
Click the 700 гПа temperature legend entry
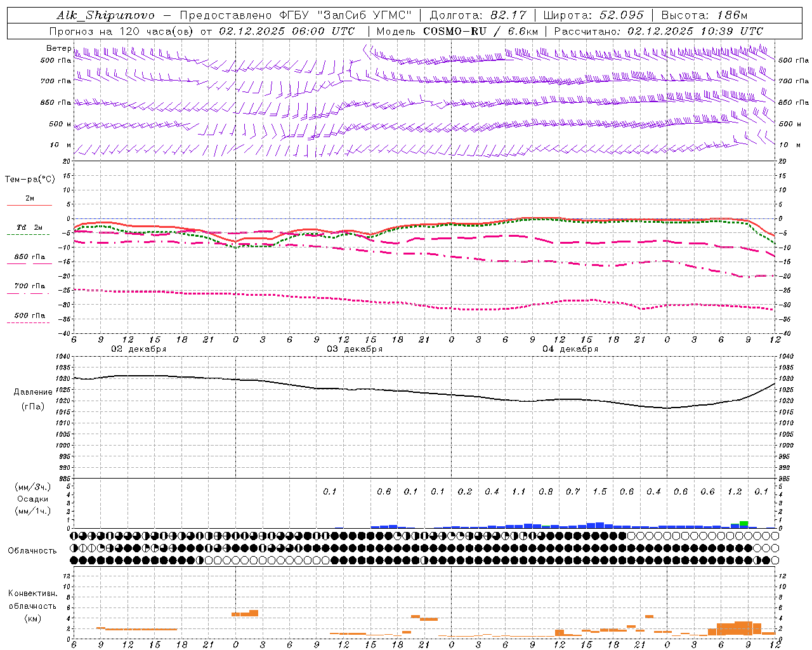pos(30,286)
